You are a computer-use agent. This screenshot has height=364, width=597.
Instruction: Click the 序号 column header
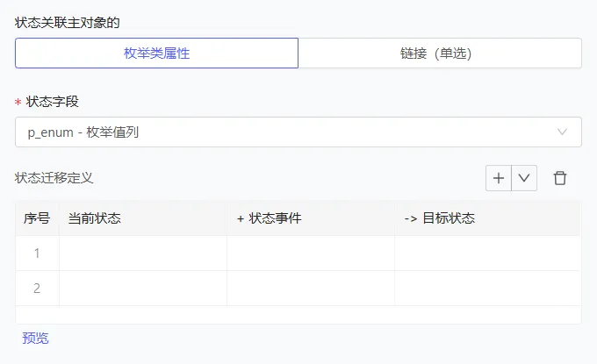37,218
